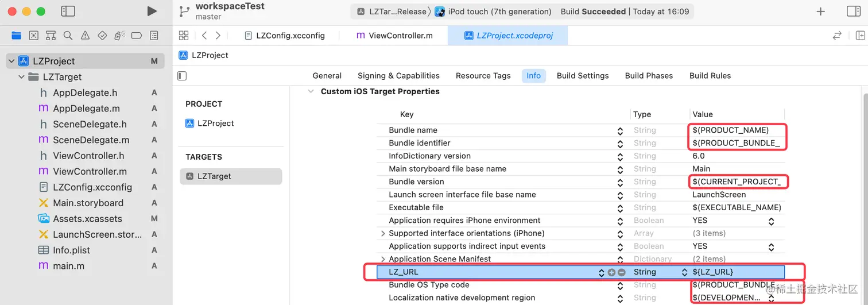This screenshot has width=868, height=305.
Task: Click the editor review swap arrows icon
Action: click(837, 36)
